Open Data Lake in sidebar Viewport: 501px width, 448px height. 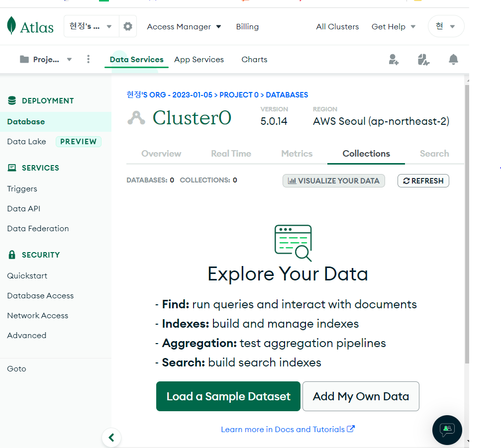coord(26,141)
